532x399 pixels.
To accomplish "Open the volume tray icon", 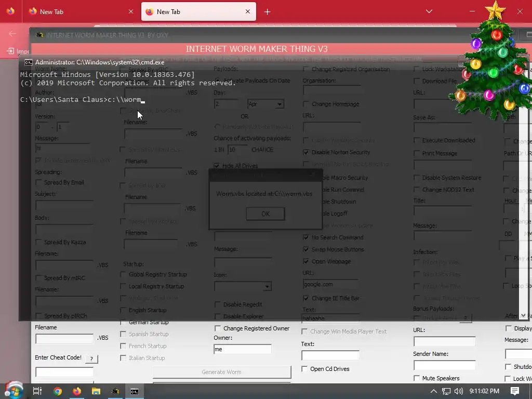I will pos(458,391).
